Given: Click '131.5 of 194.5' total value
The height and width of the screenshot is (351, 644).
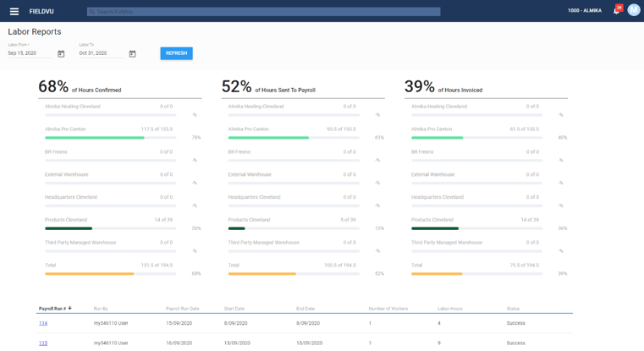Looking at the screenshot, I should [x=157, y=266].
